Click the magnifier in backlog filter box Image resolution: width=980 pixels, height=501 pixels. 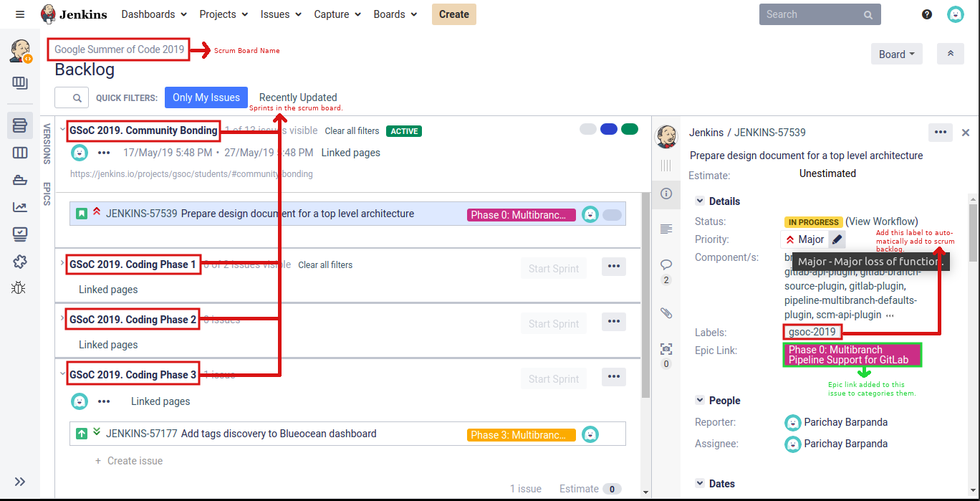[x=77, y=98]
